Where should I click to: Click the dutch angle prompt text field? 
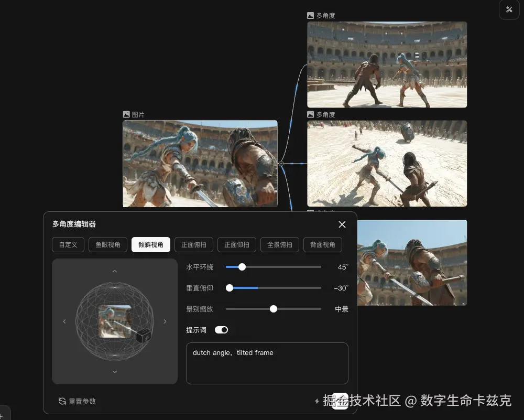click(267, 363)
